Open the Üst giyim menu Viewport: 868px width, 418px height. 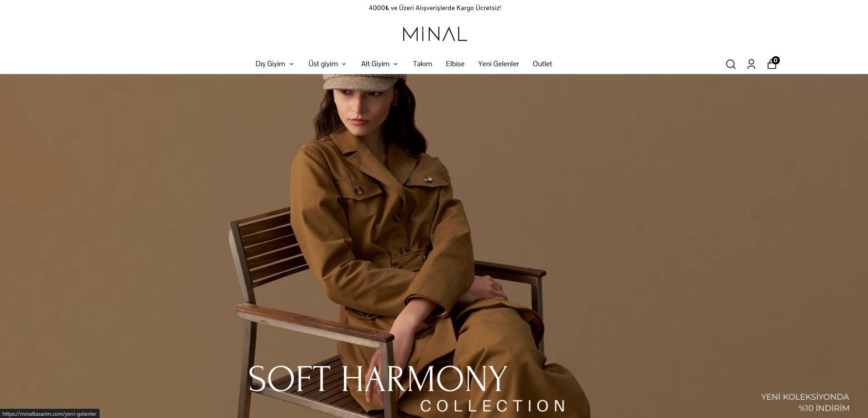tap(323, 64)
